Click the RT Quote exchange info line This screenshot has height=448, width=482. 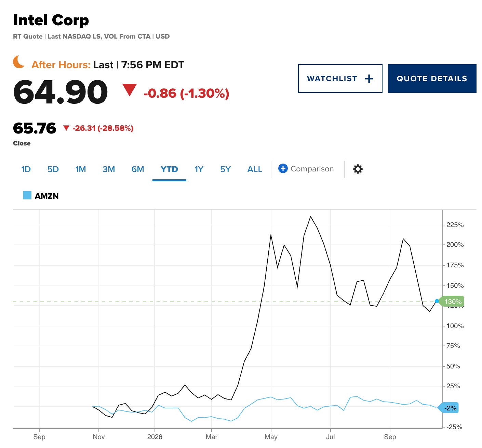[x=91, y=37]
